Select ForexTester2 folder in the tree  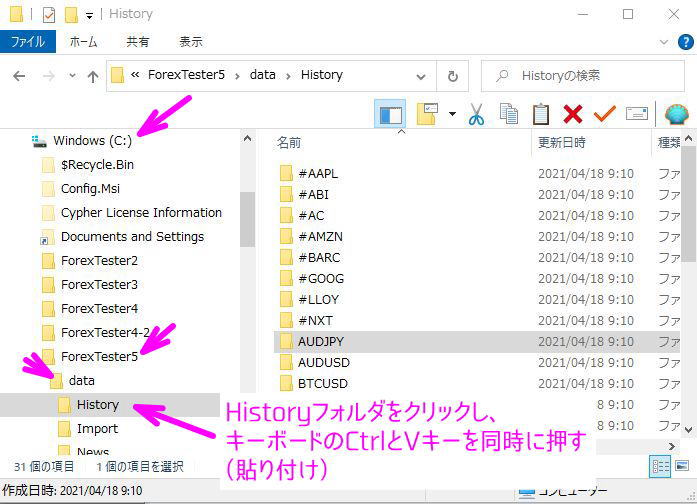pyautogui.click(x=99, y=261)
